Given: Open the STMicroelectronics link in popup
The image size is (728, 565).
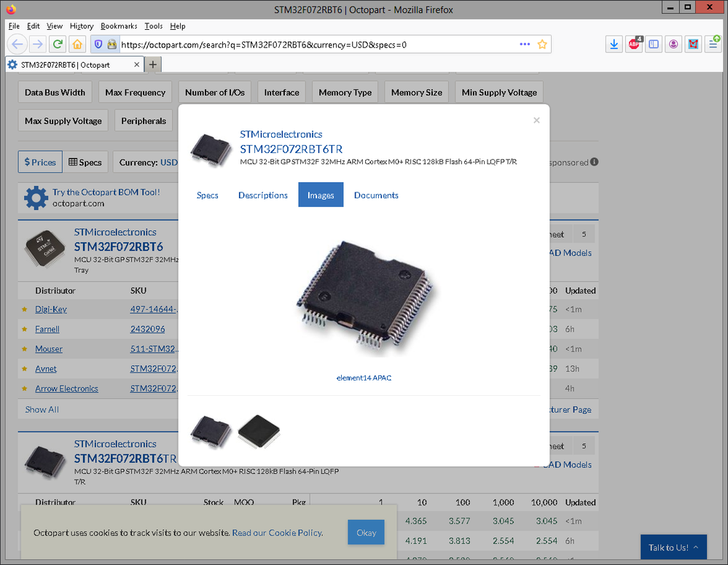Looking at the screenshot, I should point(281,134).
